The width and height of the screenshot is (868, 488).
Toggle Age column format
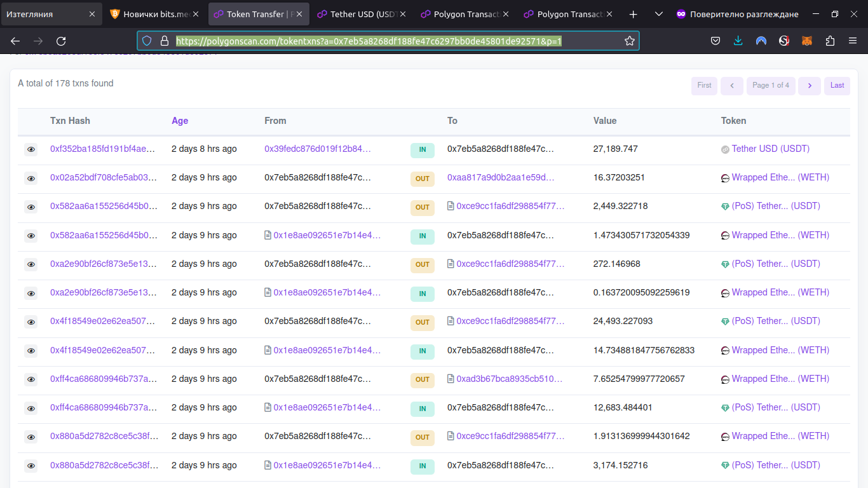(x=180, y=121)
